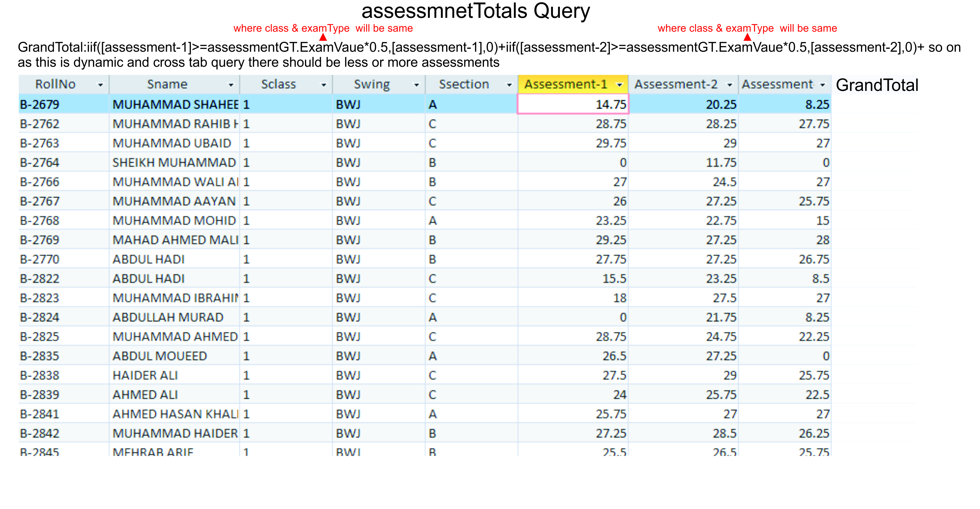The height and width of the screenshot is (509, 980).
Task: Open the Sclass column filter arrow
Action: (323, 85)
